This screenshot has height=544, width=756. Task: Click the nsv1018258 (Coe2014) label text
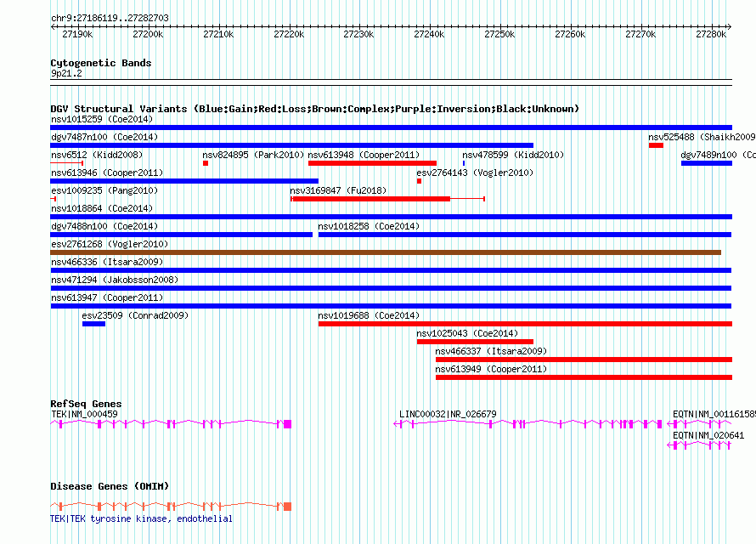pyautogui.click(x=369, y=226)
